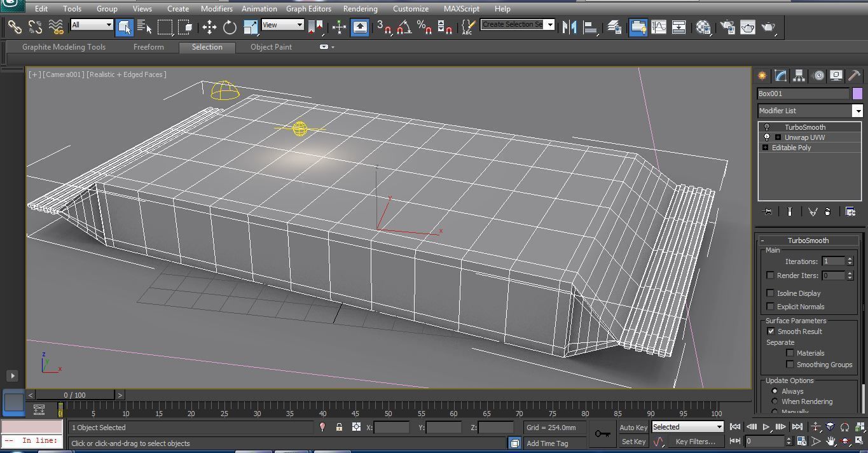This screenshot has height=453, width=868.
Task: Open Select by Name list
Action: 144,27
